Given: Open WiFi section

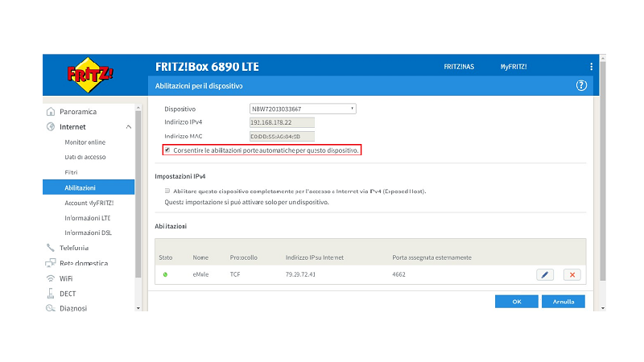Looking at the screenshot, I should click(x=66, y=278).
